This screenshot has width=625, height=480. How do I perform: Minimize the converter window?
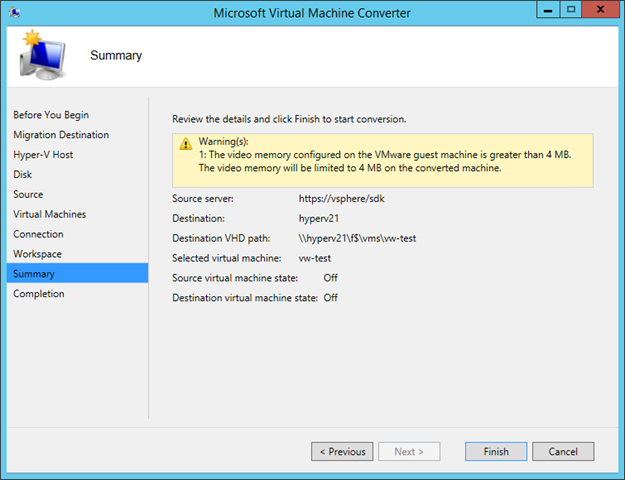click(548, 10)
